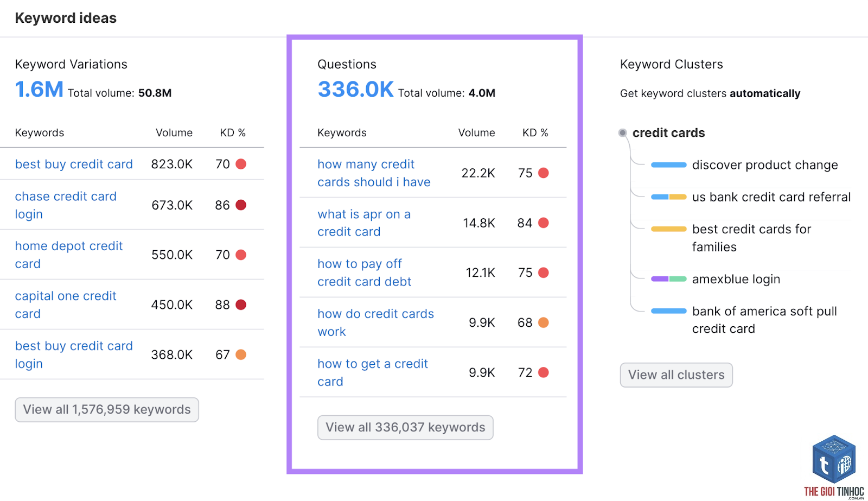Open 'how to get a credit card' question

coord(373,372)
